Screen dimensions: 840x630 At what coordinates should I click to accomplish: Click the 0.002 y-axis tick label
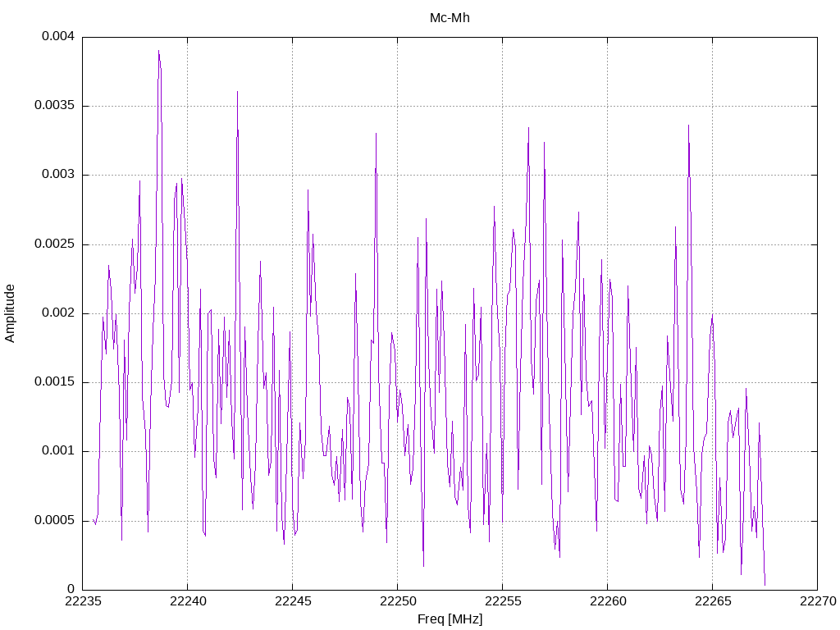click(x=58, y=313)
